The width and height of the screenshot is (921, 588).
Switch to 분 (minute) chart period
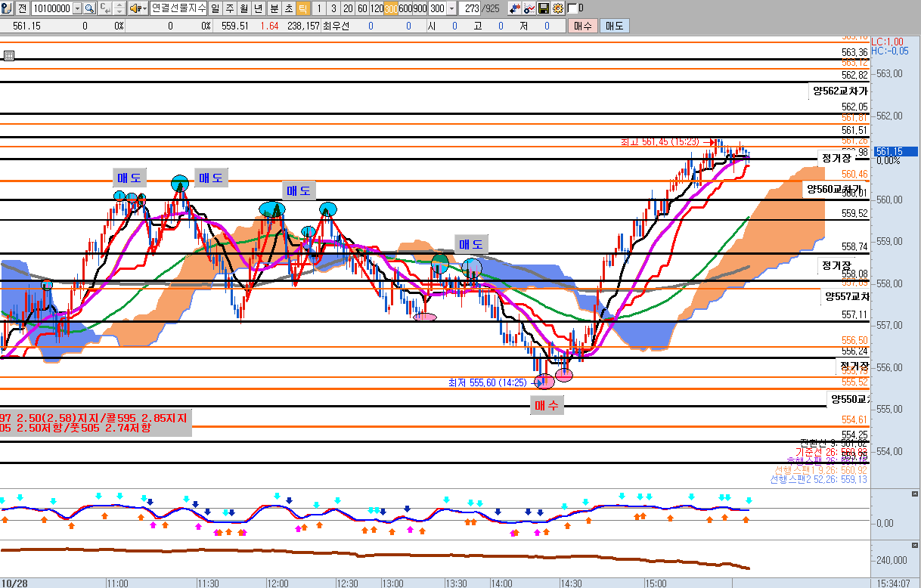point(273,8)
